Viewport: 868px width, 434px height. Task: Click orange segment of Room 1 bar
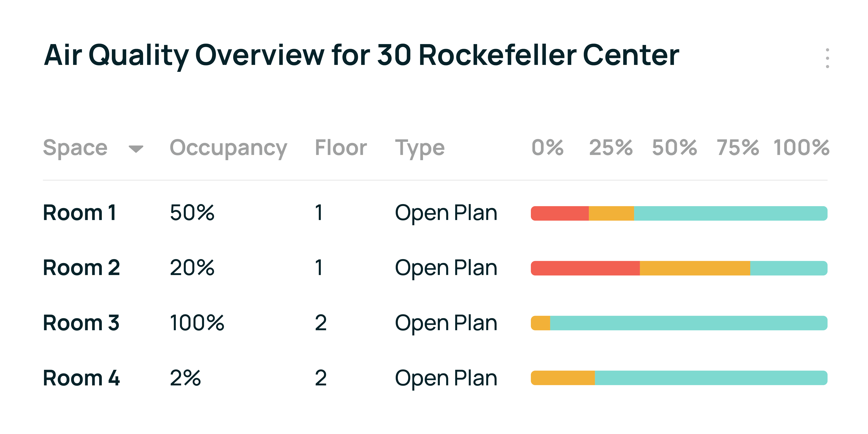pyautogui.click(x=611, y=213)
